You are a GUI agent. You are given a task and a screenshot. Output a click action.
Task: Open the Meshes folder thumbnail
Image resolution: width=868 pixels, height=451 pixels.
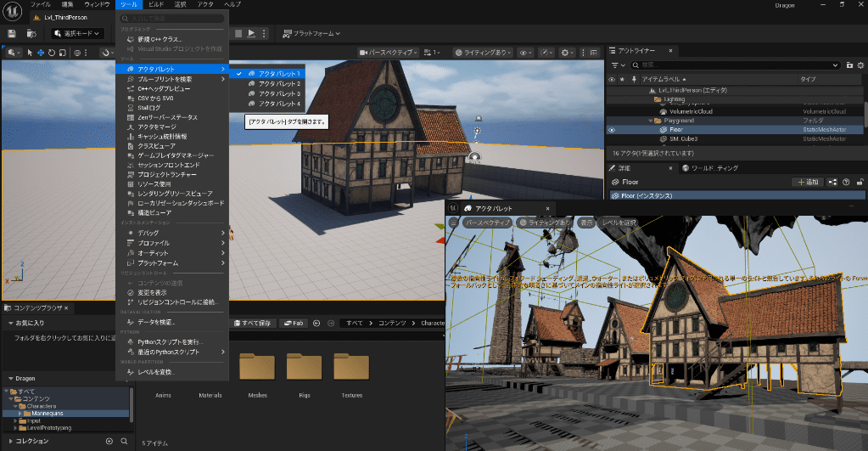(x=257, y=366)
